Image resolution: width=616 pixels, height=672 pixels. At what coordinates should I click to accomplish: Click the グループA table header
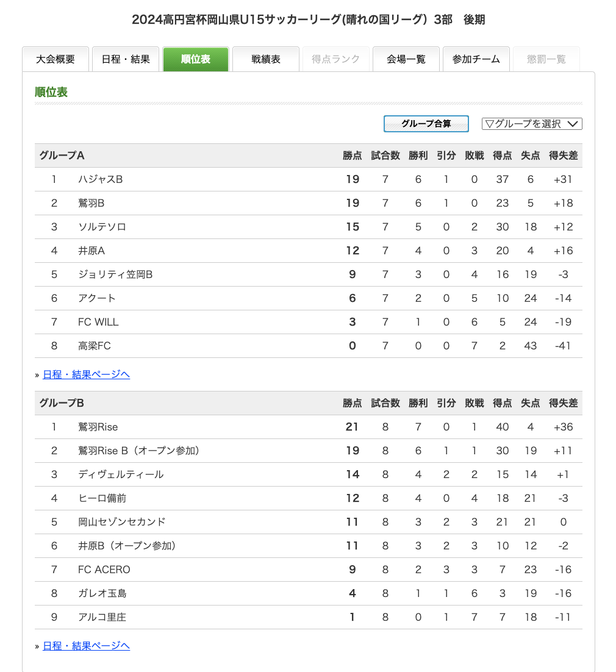click(62, 155)
